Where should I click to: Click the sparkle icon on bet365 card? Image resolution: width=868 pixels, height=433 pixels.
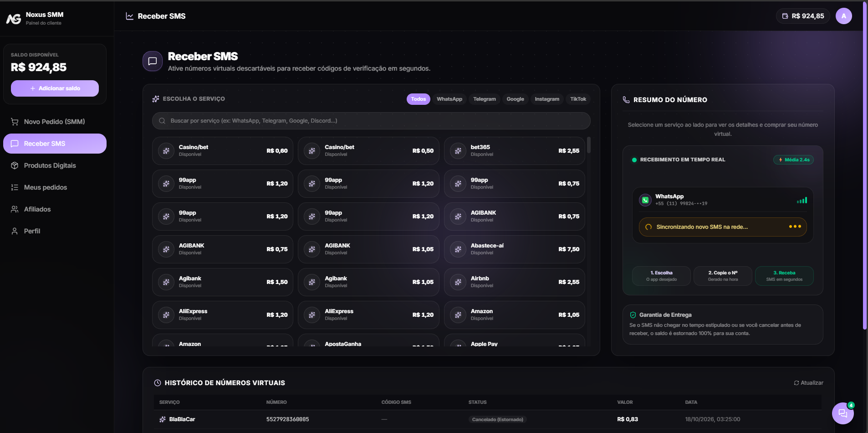coord(458,151)
